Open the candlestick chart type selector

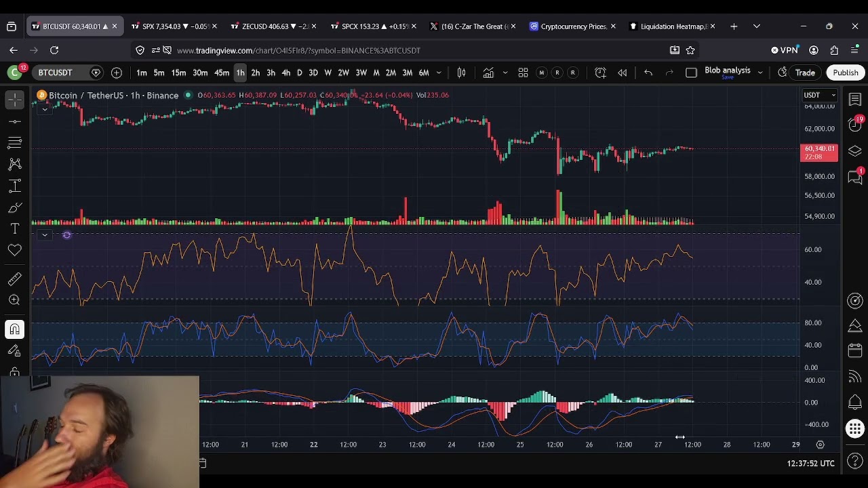pos(461,73)
